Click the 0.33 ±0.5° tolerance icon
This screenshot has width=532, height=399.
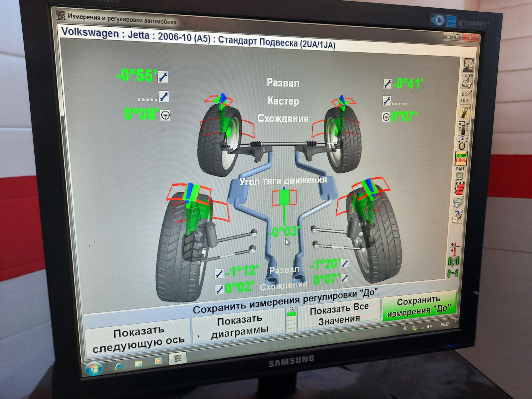[x=466, y=97]
